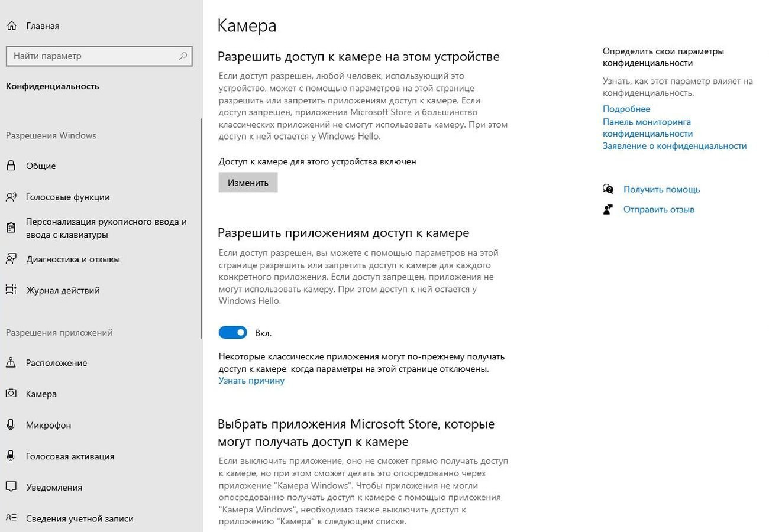Image resolution: width=769 pixels, height=532 pixels.
Task: Click the Голосовая активация icon
Action: 11,456
